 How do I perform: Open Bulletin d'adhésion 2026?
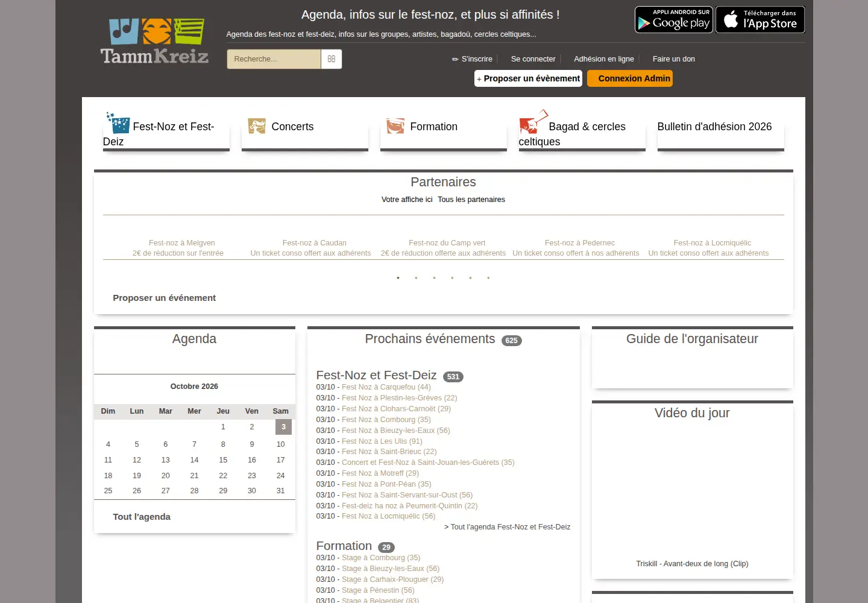(714, 127)
